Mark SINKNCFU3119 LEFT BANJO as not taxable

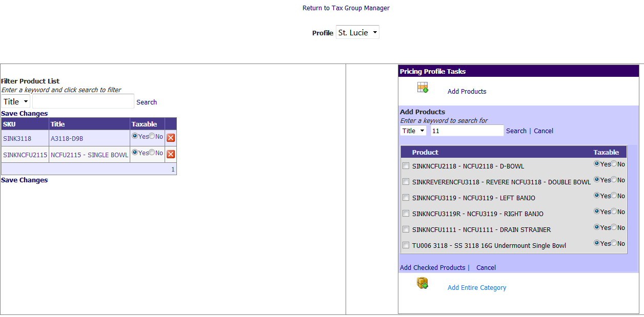click(614, 196)
